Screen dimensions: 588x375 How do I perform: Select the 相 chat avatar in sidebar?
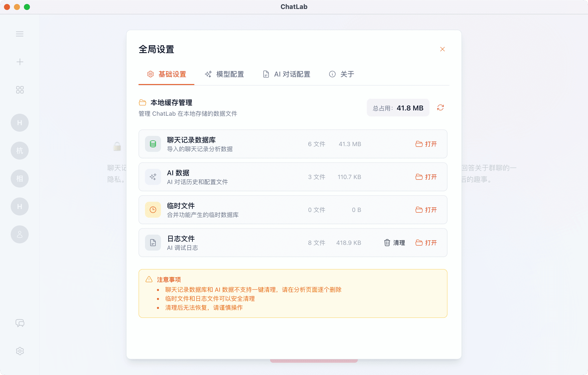[x=20, y=179]
